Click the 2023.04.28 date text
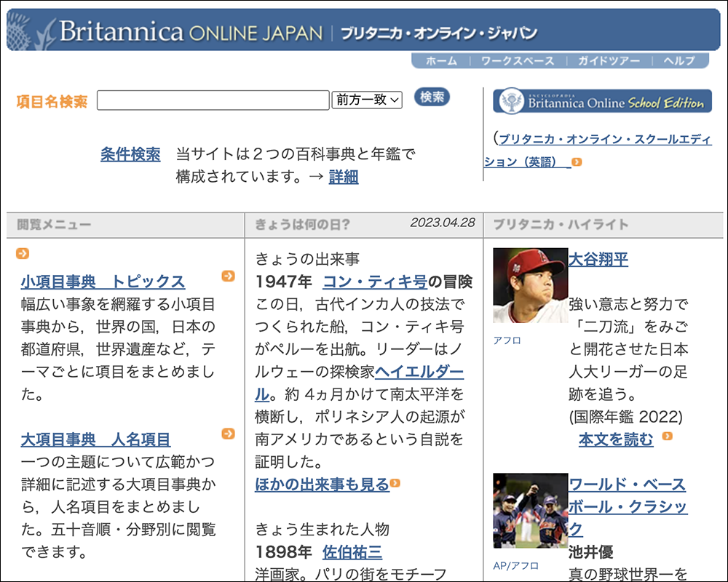The height and width of the screenshot is (582, 728). pyautogui.click(x=443, y=223)
